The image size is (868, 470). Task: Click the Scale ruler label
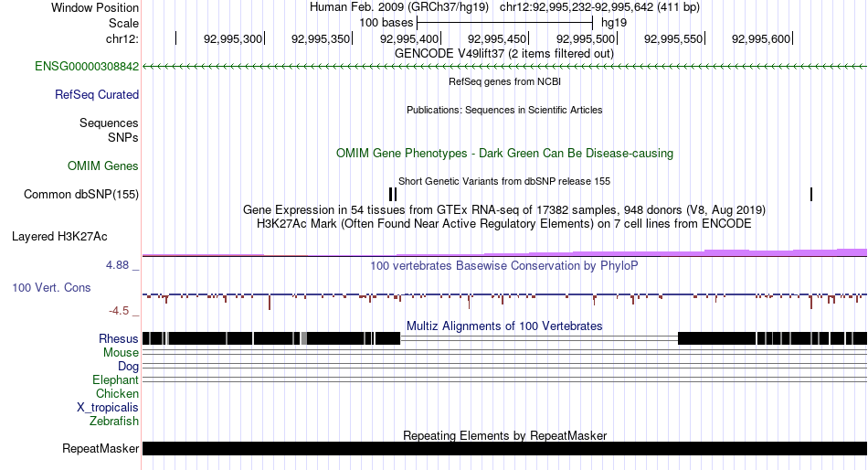(123, 23)
